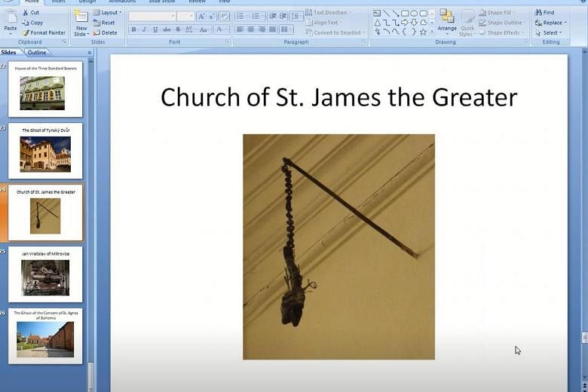Choose the Rectangle shape
Image resolution: width=588 pixels, height=392 pixels.
point(405,14)
